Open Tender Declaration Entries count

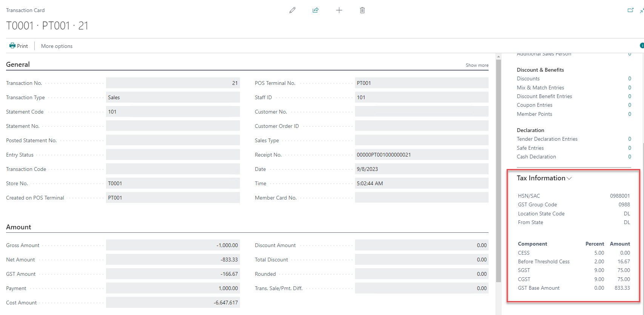[x=629, y=139]
